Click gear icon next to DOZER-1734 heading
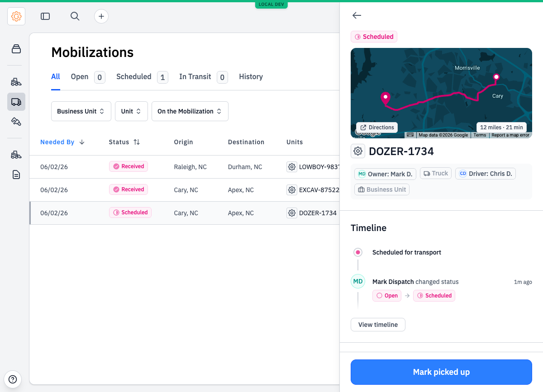Viewport: 543px width, 392px height. point(358,151)
